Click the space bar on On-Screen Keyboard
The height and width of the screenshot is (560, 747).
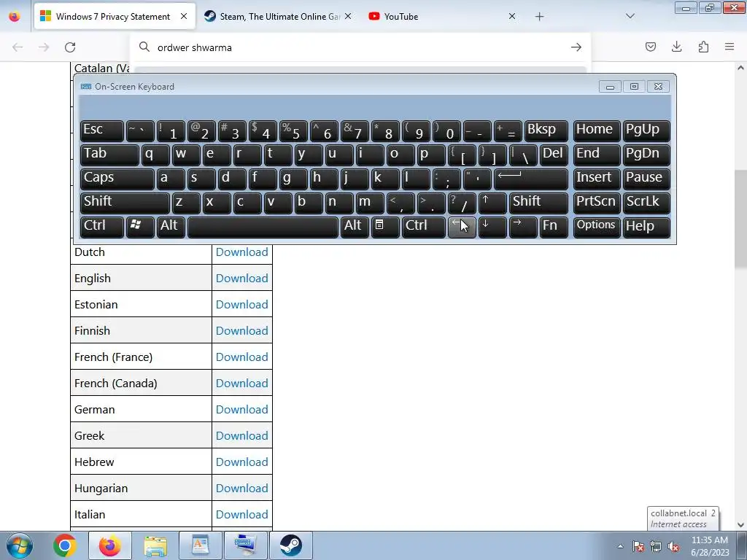263,227
